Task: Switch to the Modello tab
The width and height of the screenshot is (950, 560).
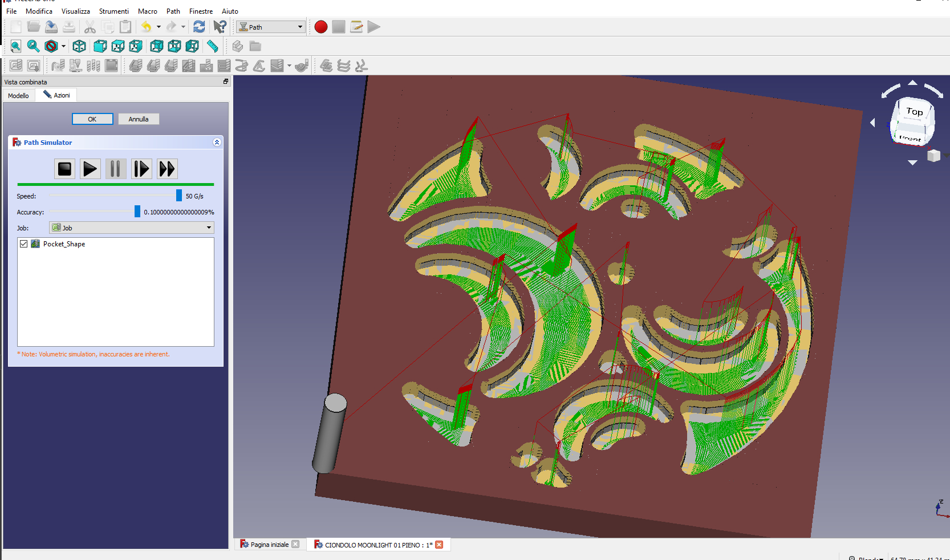Action: 18,95
